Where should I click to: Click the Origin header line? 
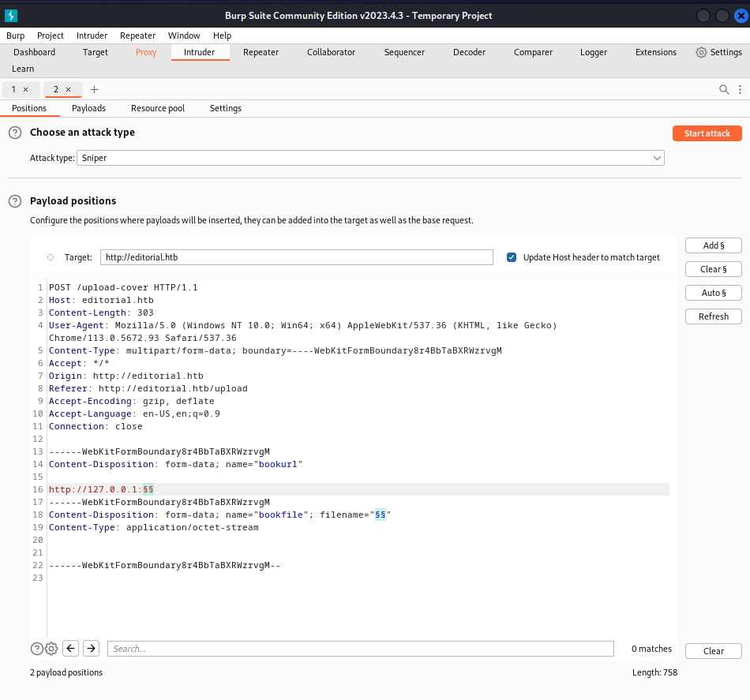pyautogui.click(x=126, y=376)
